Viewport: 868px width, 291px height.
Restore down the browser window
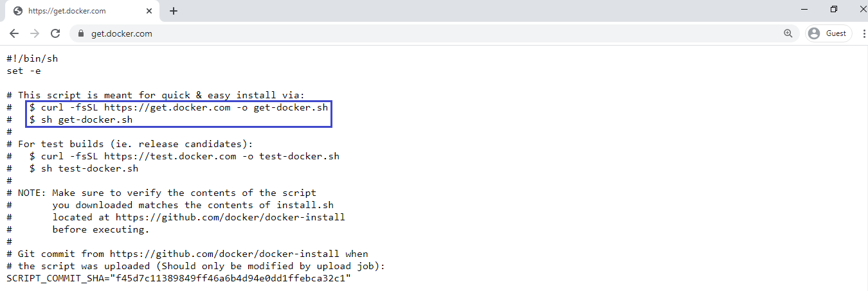(x=834, y=9)
